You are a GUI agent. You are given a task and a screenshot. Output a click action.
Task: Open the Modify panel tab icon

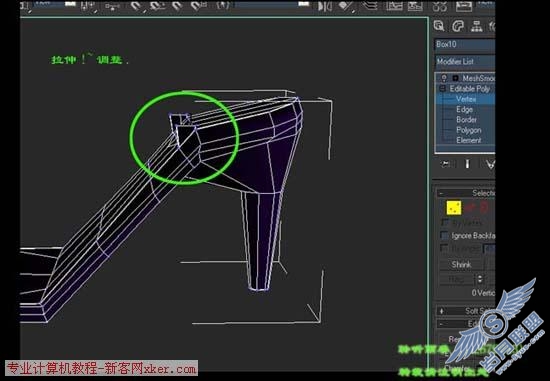(458, 26)
